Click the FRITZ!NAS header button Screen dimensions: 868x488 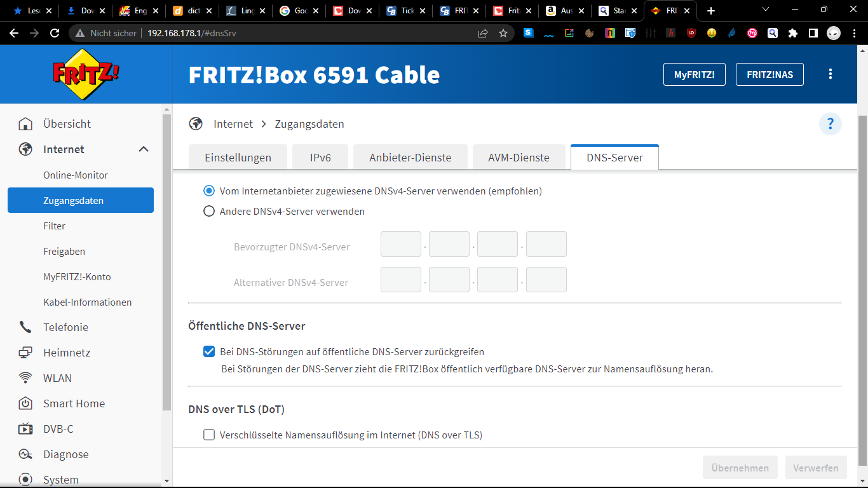(x=770, y=74)
